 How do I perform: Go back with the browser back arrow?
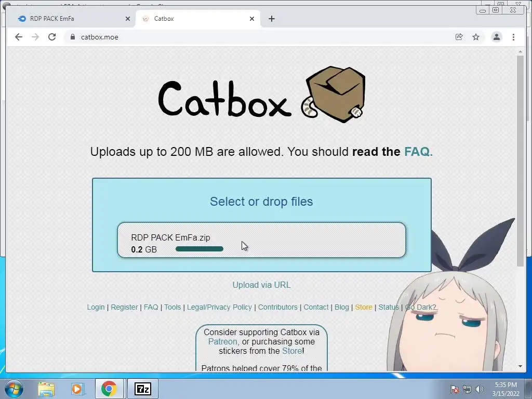[x=19, y=37]
